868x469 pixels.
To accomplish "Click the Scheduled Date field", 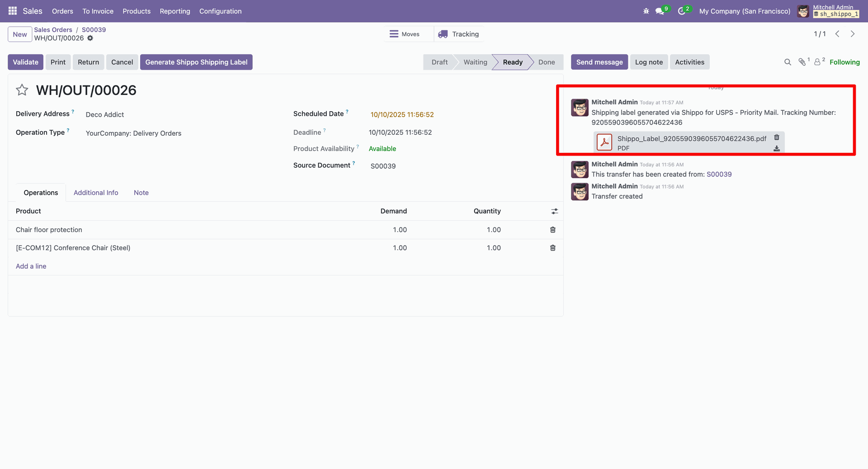I will 402,115.
